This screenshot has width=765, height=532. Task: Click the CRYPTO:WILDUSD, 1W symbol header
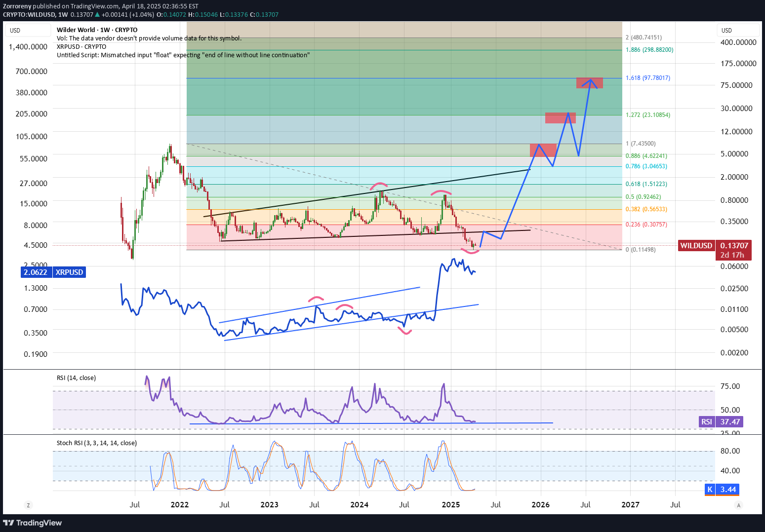pos(36,15)
